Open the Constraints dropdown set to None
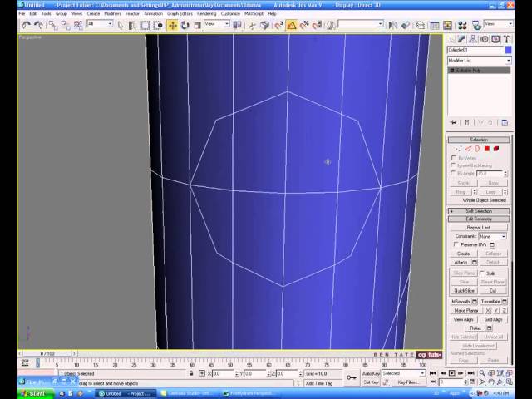532x399 pixels. [491, 236]
